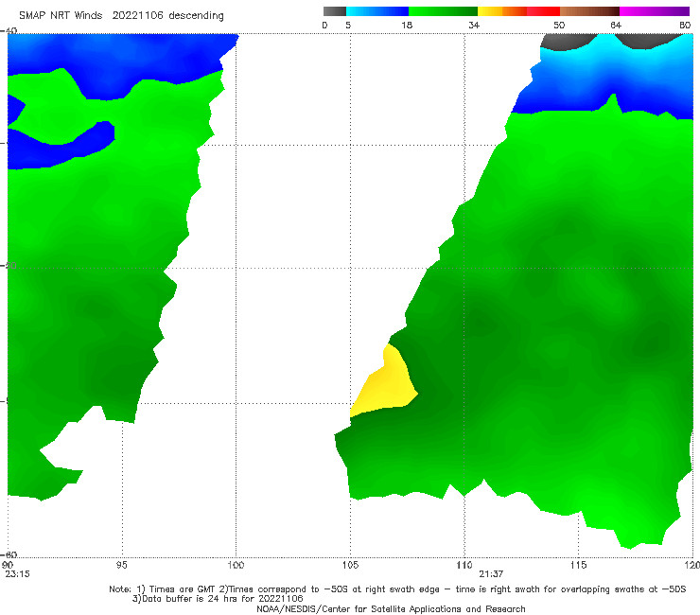This screenshot has height=615, width=700.
Task: Select the red segment of the color bar
Action: click(x=543, y=11)
